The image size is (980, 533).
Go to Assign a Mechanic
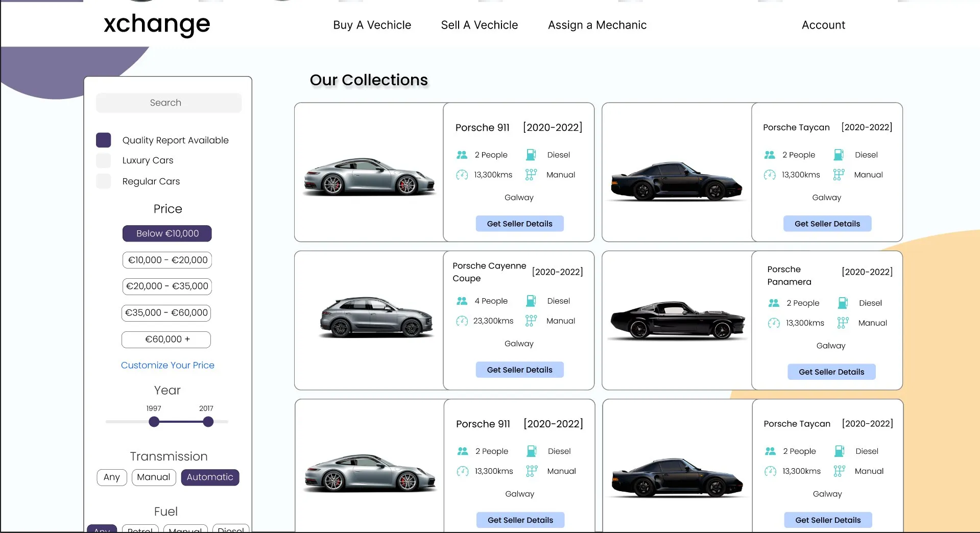click(x=597, y=25)
